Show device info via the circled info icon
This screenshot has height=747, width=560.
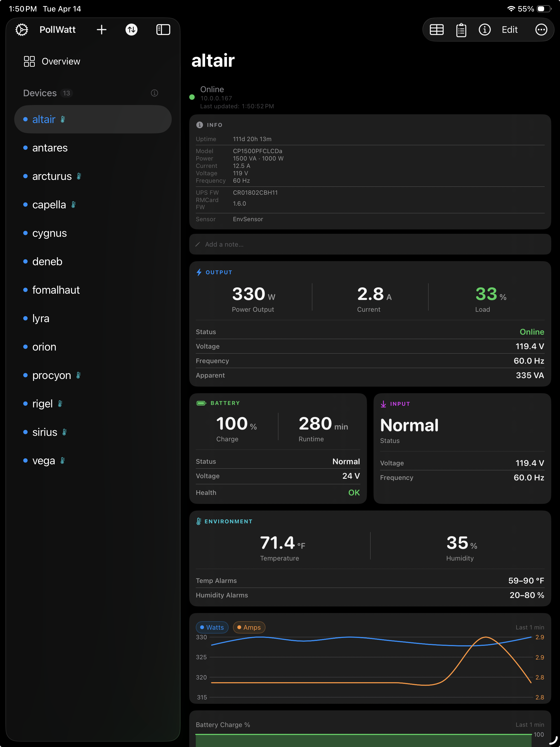click(485, 30)
